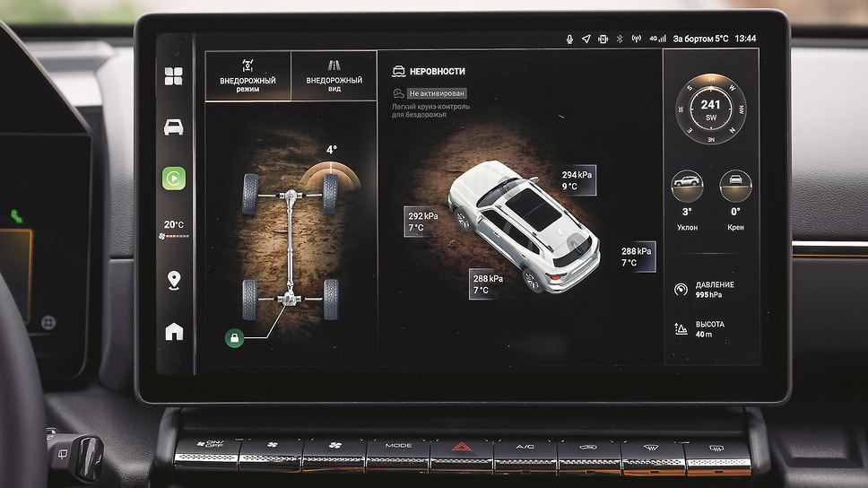868x488 pixels.
Task: Launch the green CarPlay icon
Action: [x=173, y=178]
